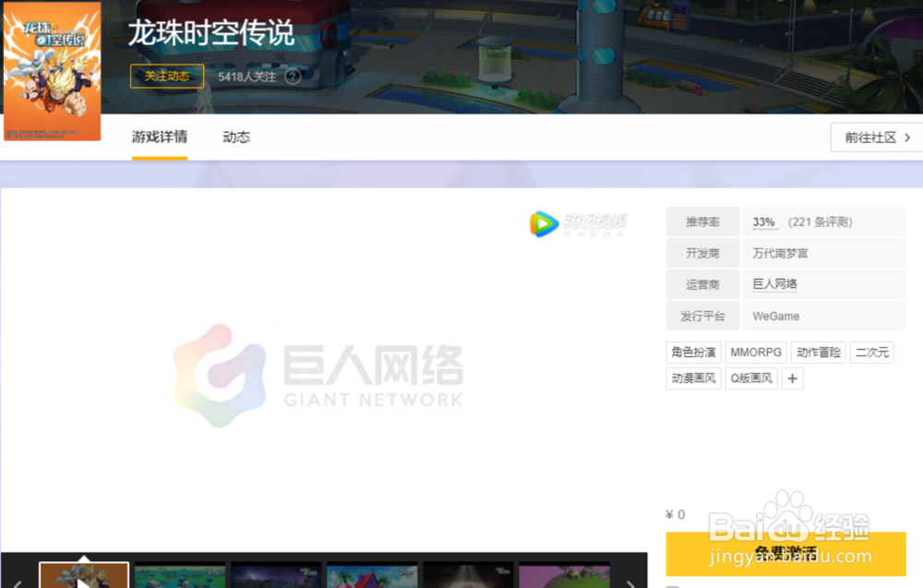Click the yellow 免费激活 button
The image size is (923, 588).
point(785,554)
